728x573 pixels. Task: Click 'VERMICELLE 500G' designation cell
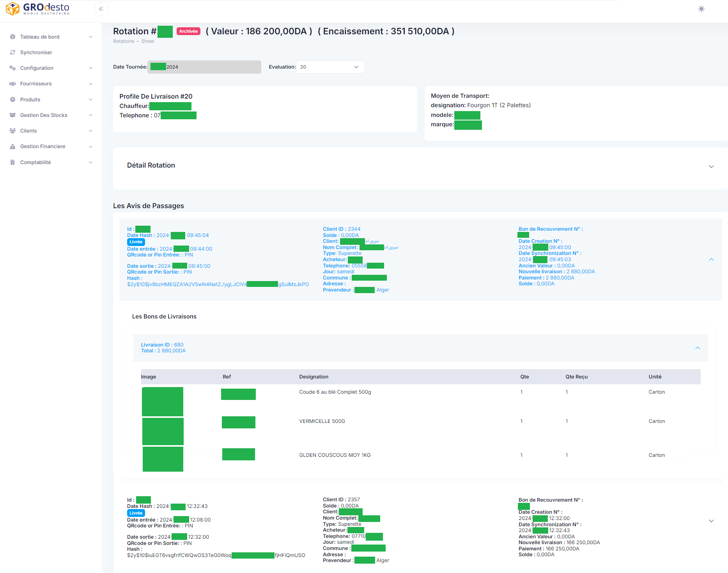coord(322,421)
